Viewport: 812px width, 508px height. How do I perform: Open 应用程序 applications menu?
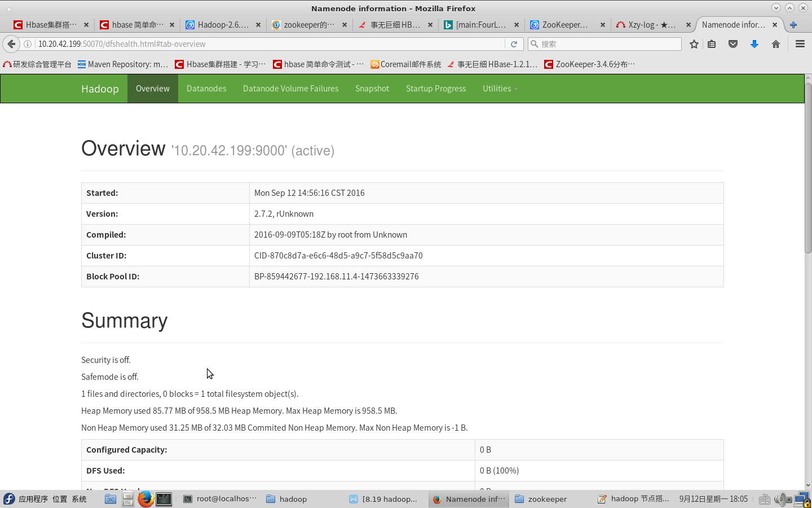[x=33, y=499]
